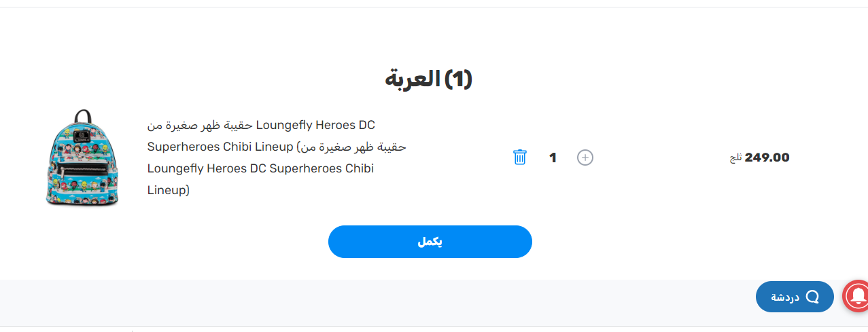Open the Loungefly Heroes DC product title
Screen dimensions: 868x332
(x=315, y=126)
